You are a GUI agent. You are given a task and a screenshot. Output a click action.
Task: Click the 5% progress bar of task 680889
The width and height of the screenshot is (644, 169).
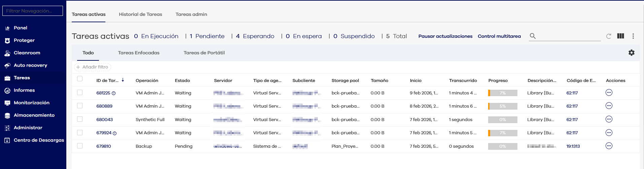tap(503, 106)
